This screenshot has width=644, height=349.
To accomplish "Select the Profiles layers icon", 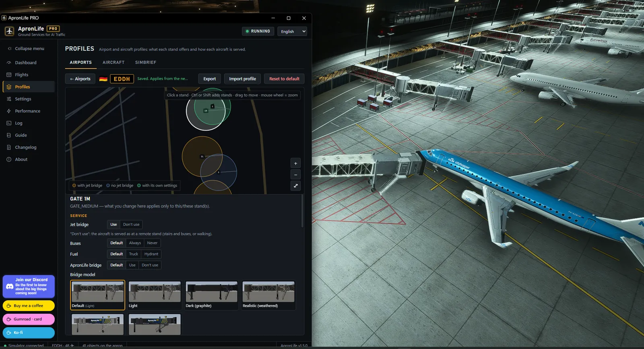I will 9,87.
